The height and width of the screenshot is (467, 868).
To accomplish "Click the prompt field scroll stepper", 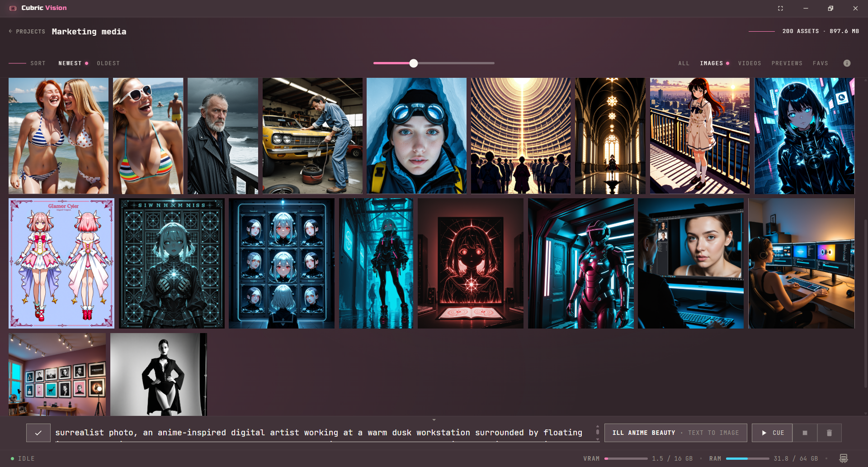I will click(598, 433).
